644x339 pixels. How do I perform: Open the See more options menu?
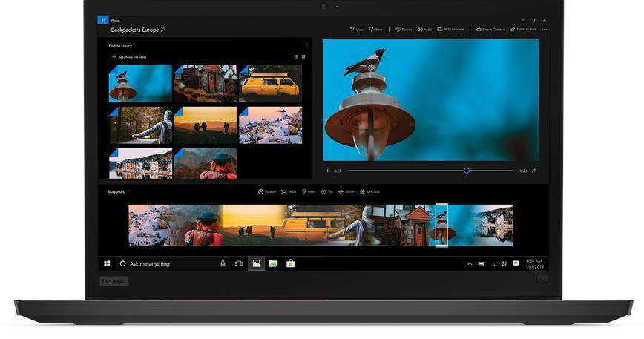coord(545,30)
